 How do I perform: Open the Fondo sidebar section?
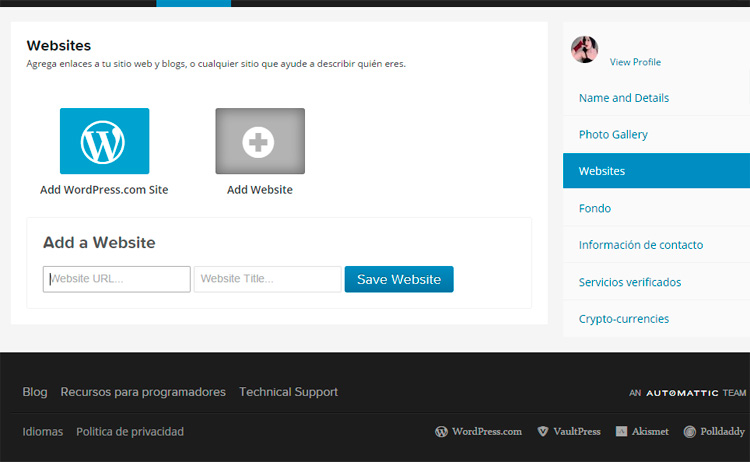click(595, 208)
